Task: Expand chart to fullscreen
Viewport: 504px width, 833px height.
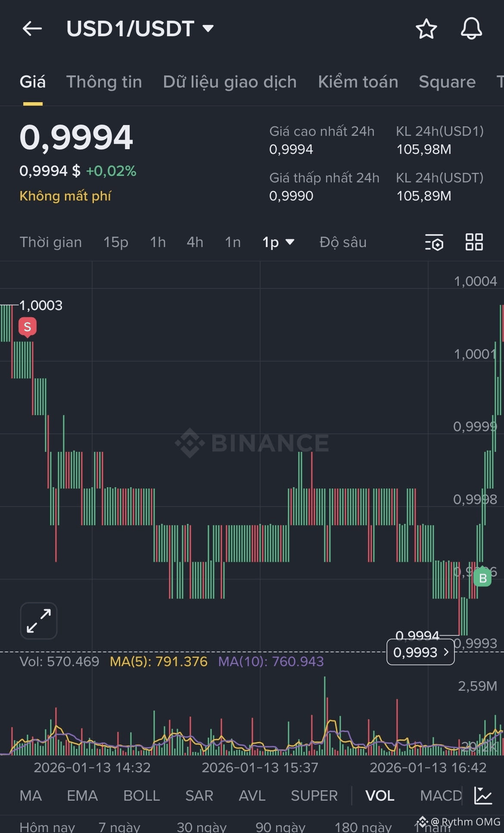Action: pos(39,620)
